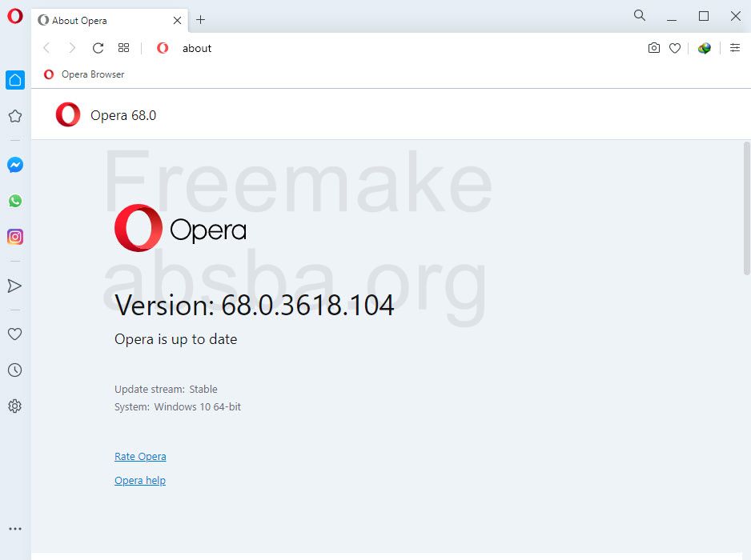Go forward to next page

pyautogui.click(x=72, y=48)
